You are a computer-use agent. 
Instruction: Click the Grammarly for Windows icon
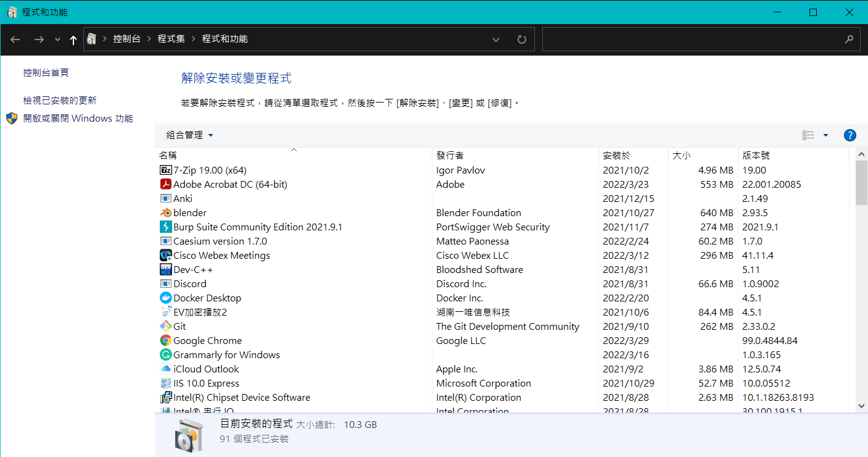165,354
